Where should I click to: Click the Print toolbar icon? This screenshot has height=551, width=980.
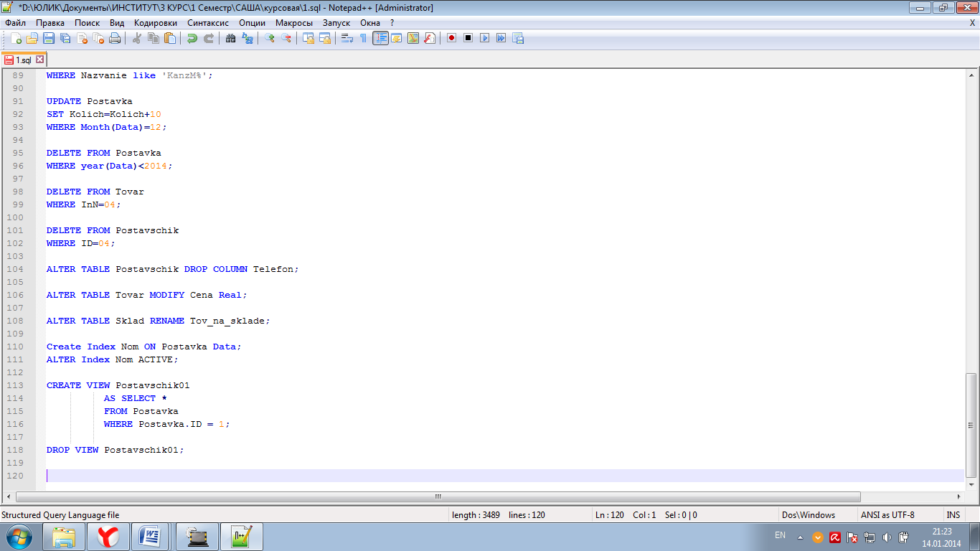coord(115,38)
